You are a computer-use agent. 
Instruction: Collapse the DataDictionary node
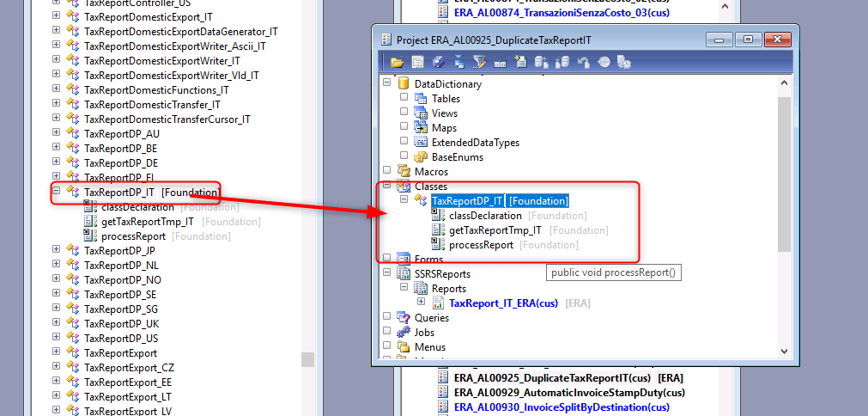point(387,84)
